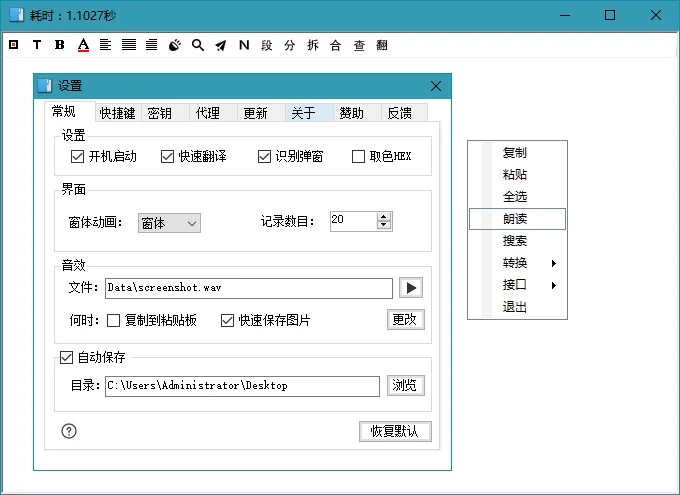Image resolution: width=680 pixels, height=495 pixels.
Task: Toggle bold B formatting icon
Action: tap(59, 45)
